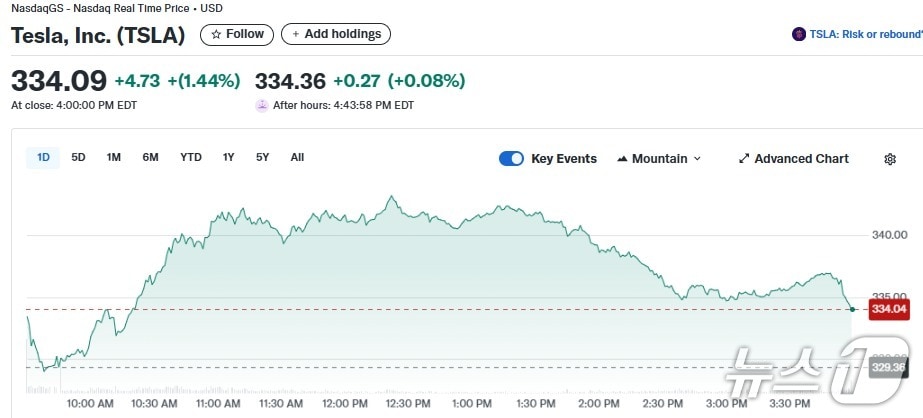Click the star icon in Follow button
Viewport: 923px width, 418px height.
pyautogui.click(x=216, y=34)
